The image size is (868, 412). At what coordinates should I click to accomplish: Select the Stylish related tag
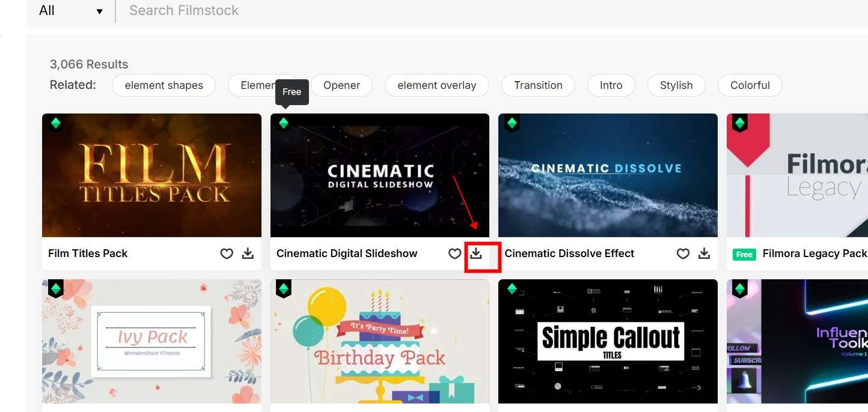676,85
